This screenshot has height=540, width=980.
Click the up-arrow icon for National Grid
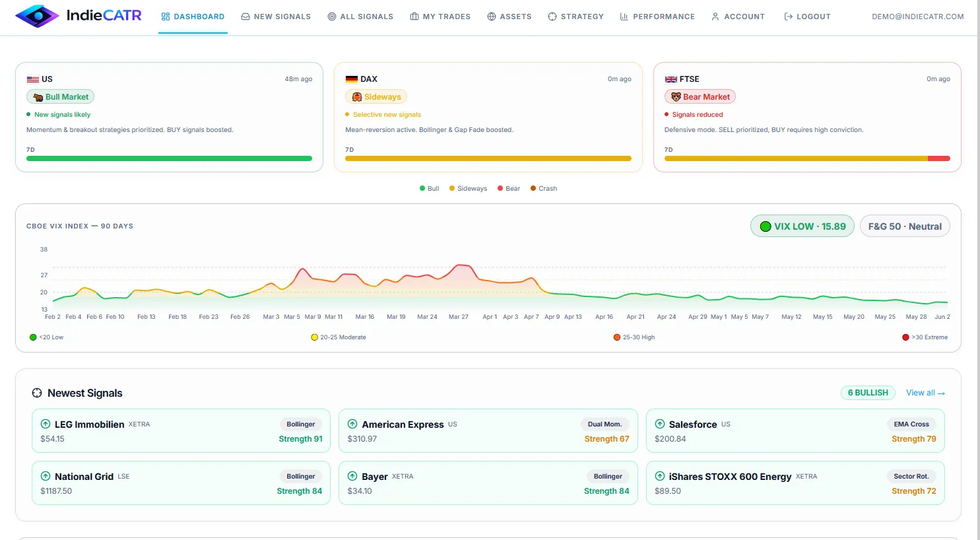click(x=46, y=476)
